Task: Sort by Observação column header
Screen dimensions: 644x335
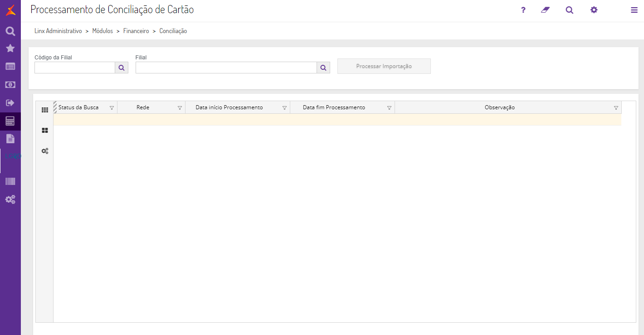Action: click(500, 107)
